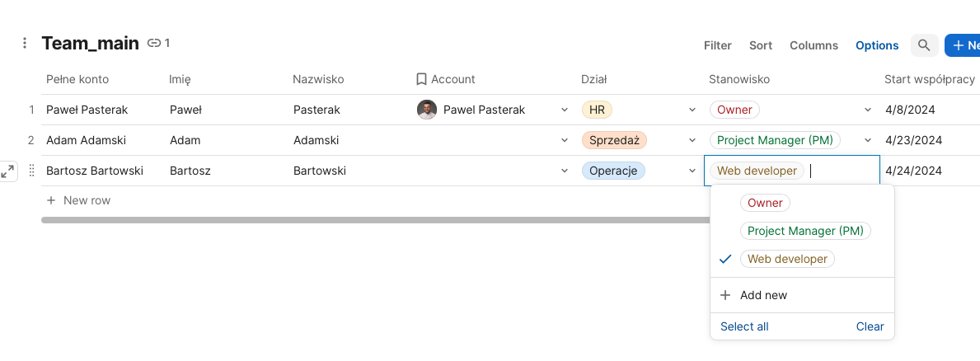The height and width of the screenshot is (361, 980).
Task: Expand the Dział dropdown for HR row
Action: tap(692, 110)
